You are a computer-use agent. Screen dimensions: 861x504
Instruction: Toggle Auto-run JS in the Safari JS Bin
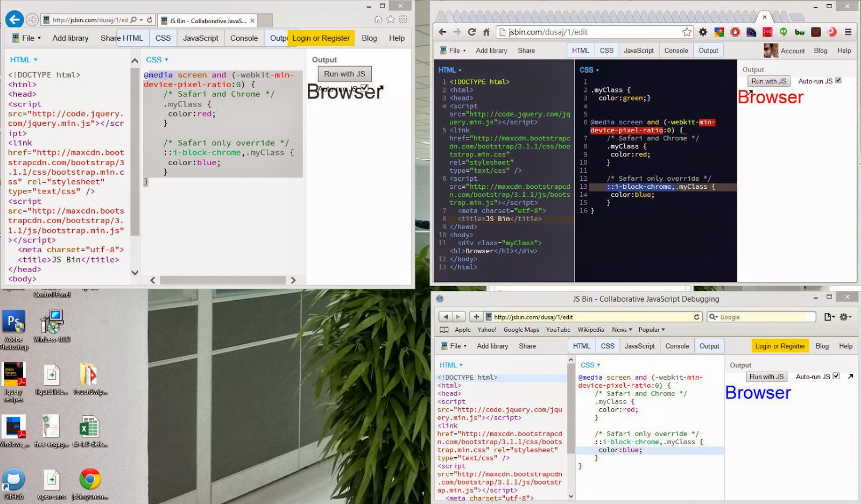click(836, 377)
